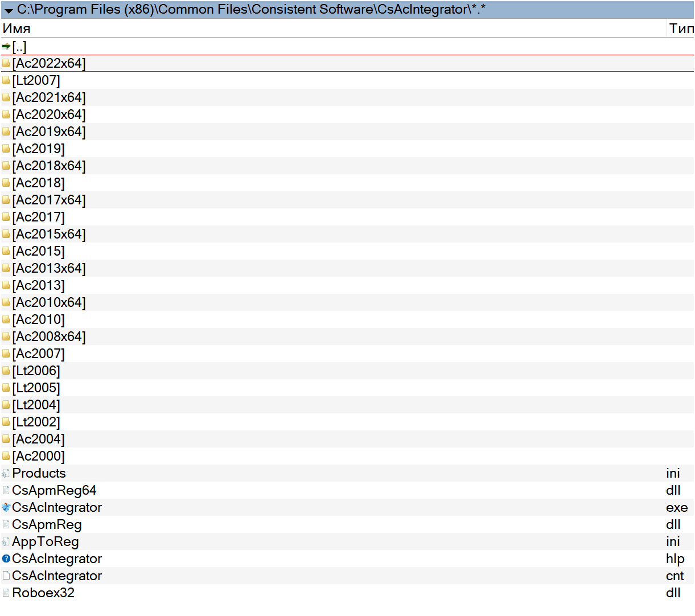Screen dimensions: 695x616
Task: Select the [Ac2022x64] folder name
Action: [49, 63]
